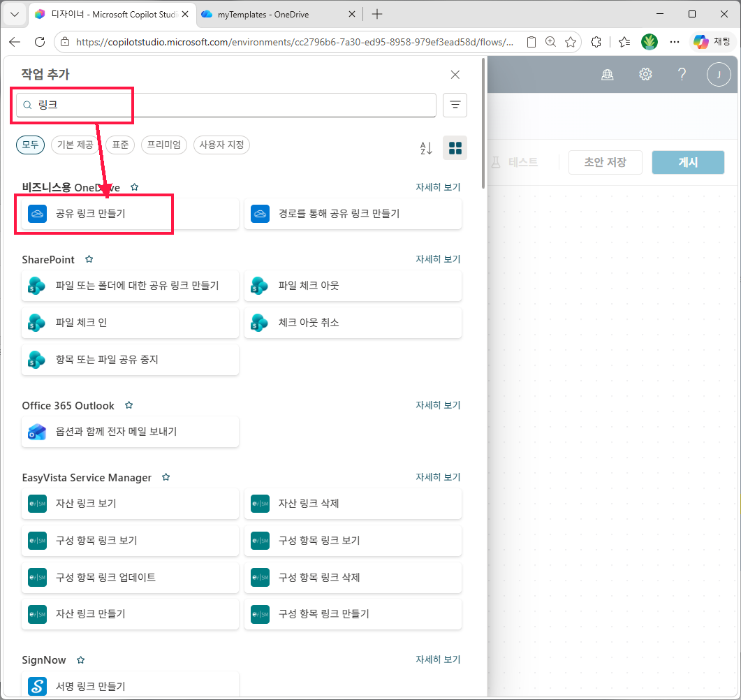Open the account avatar labeled J
The height and width of the screenshot is (700, 741).
click(719, 74)
